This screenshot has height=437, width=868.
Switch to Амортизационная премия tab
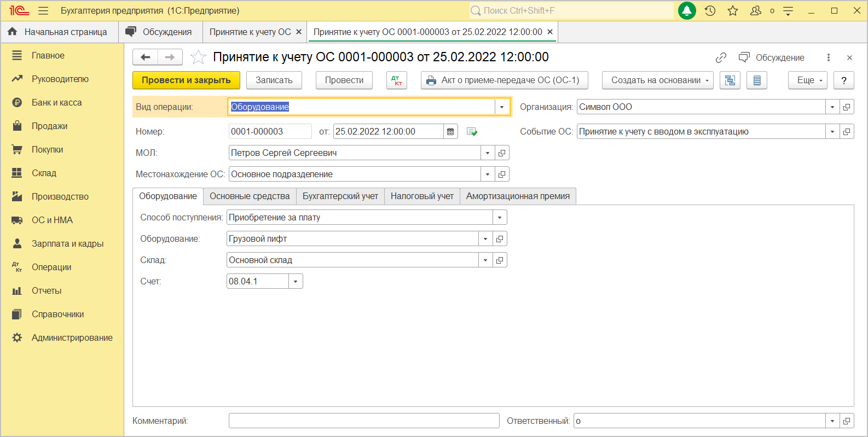point(518,196)
